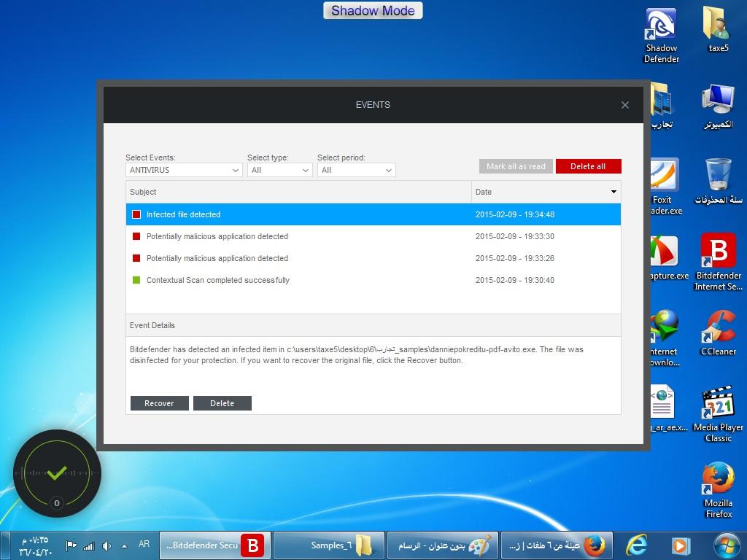Image resolution: width=747 pixels, height=560 pixels.
Task: Launch Internet Explorer from the taskbar
Action: tap(636, 545)
